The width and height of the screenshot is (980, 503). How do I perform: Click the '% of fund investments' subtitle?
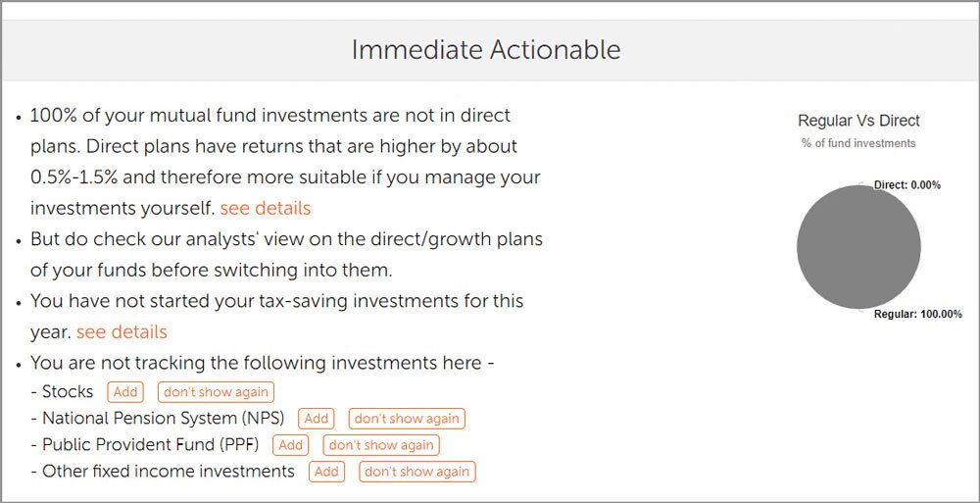pyautogui.click(x=858, y=143)
